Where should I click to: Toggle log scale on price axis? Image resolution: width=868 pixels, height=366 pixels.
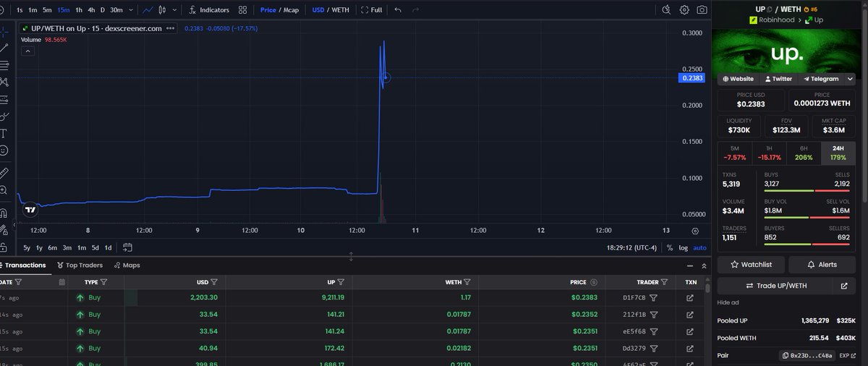coord(683,247)
